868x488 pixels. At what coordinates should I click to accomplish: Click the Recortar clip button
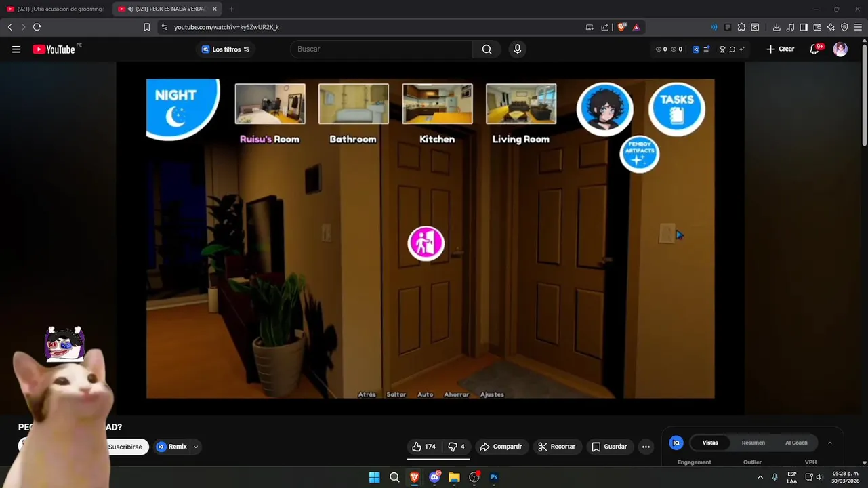click(556, 447)
